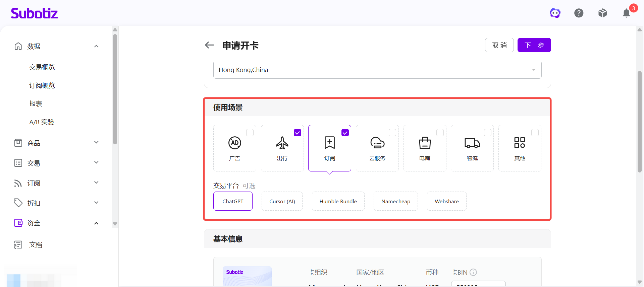Image resolution: width=644 pixels, height=287 pixels.
Task: Select Humble Bundle as trading platform
Action: (x=338, y=201)
